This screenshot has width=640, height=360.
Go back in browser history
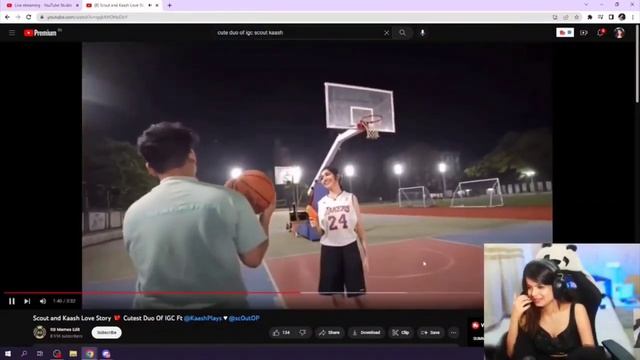(x=7, y=17)
